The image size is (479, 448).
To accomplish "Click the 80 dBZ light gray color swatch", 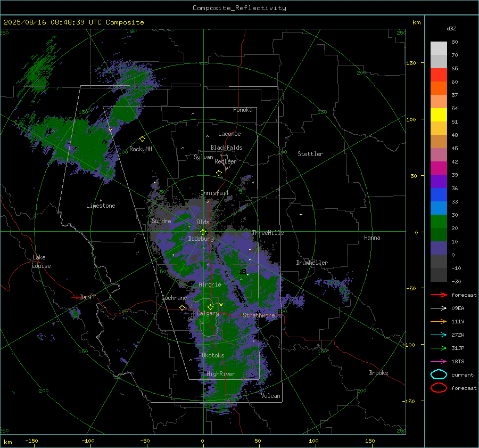I will point(439,48).
